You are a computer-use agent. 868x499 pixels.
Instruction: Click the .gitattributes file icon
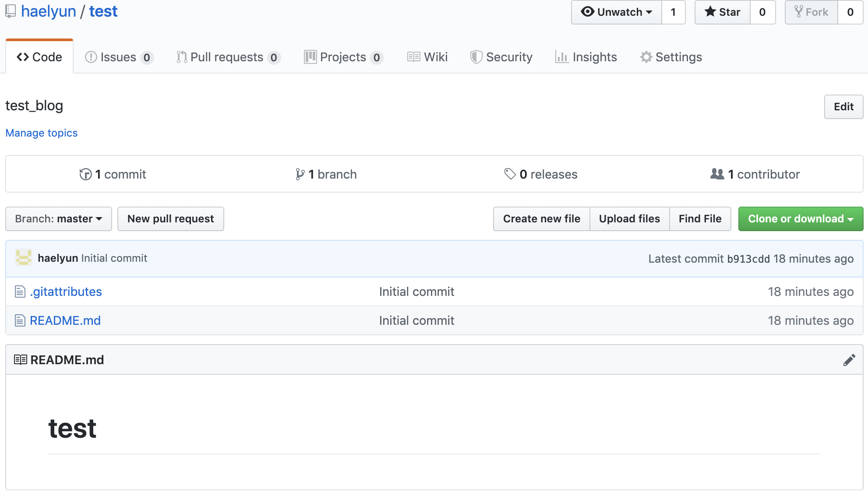20,292
